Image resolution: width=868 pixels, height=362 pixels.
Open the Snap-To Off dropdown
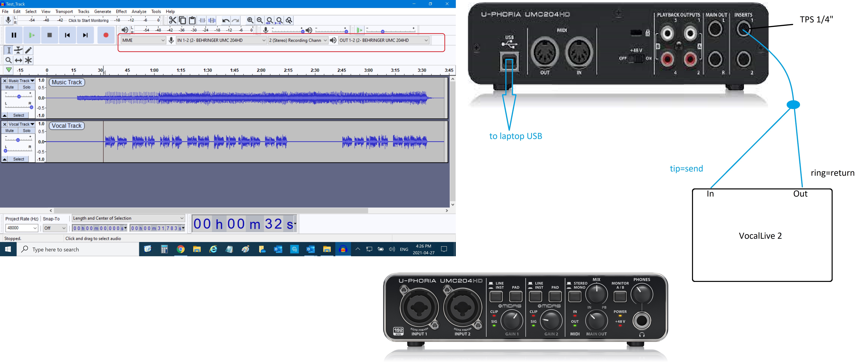[55, 228]
